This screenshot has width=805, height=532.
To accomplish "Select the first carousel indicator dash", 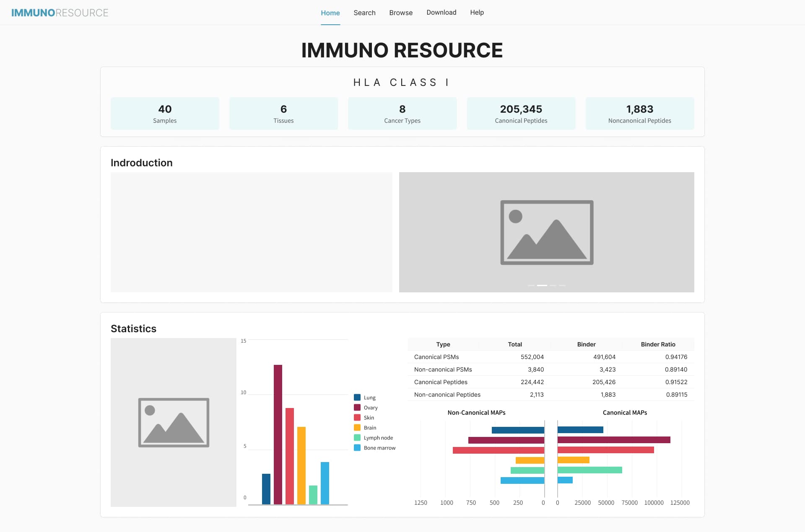I will click(531, 285).
